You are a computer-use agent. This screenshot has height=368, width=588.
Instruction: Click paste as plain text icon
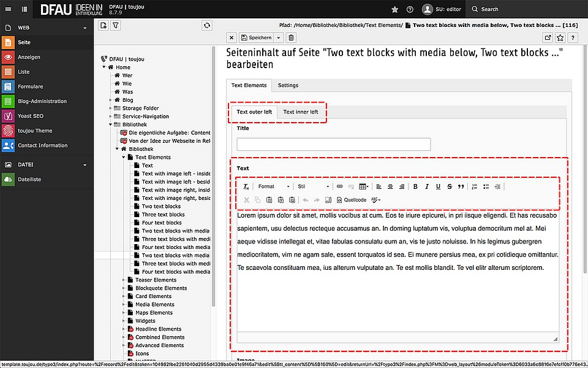[x=281, y=200]
